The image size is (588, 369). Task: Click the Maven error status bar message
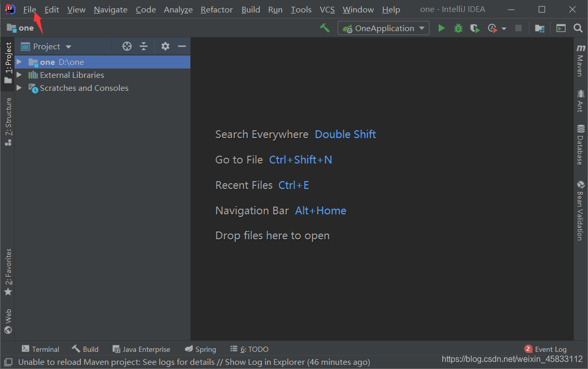(x=194, y=362)
